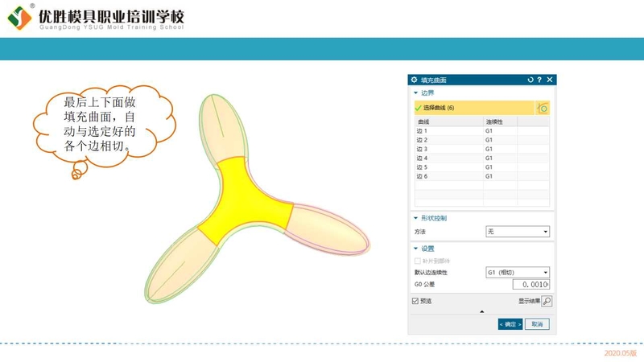Toggle the 预览 checkbox
This screenshot has width=644, height=362.
(415, 301)
